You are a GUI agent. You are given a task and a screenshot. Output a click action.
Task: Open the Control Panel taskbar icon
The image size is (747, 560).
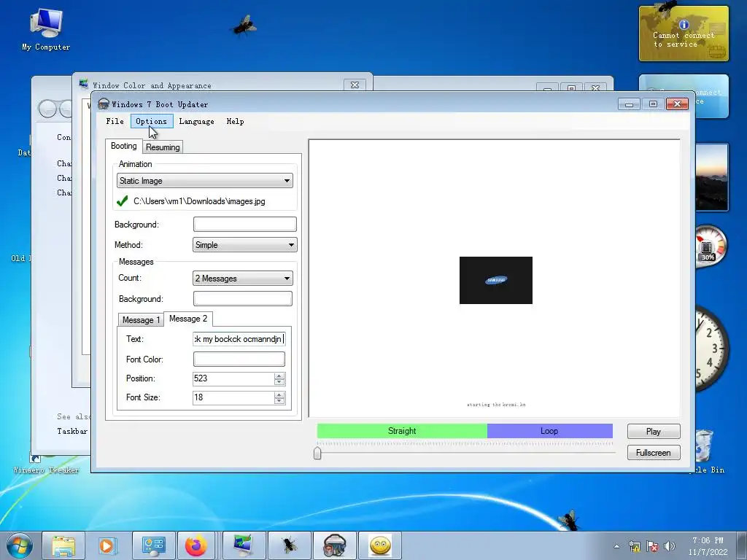(x=154, y=545)
